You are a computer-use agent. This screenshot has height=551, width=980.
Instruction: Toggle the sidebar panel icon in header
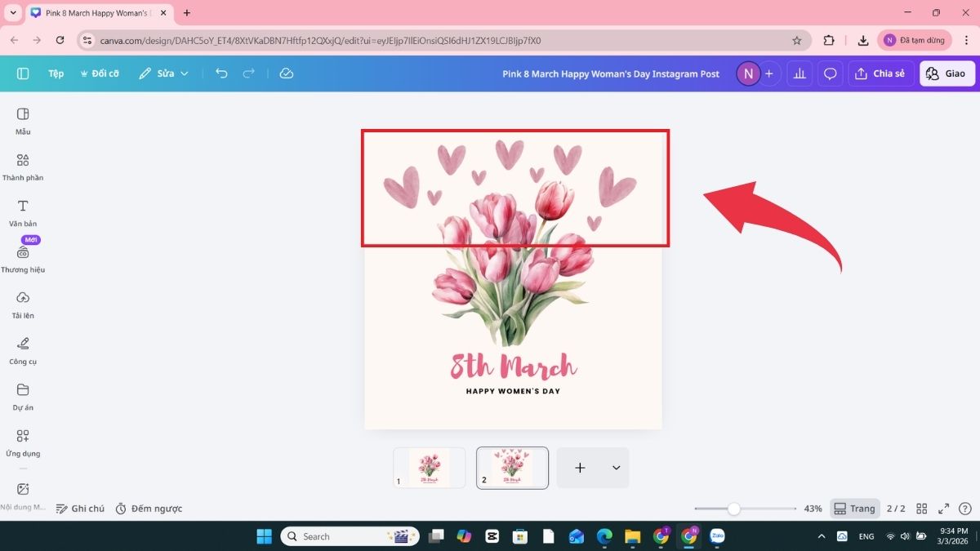(23, 73)
